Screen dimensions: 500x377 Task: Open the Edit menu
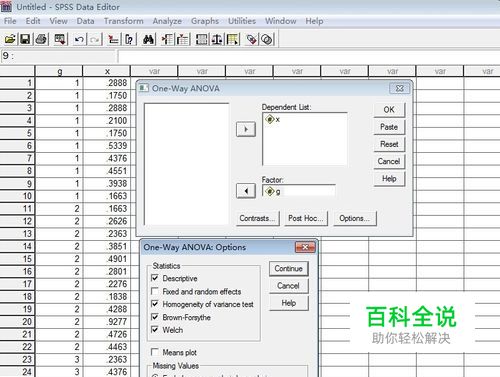point(33,21)
